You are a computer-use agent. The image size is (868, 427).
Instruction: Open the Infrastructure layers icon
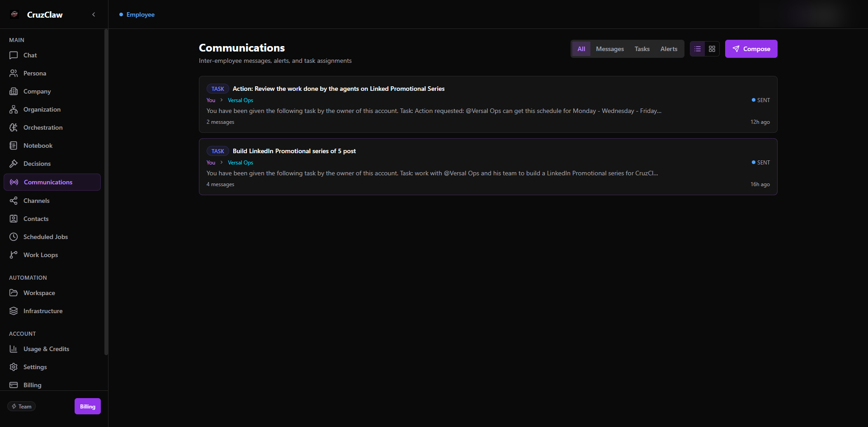(14, 311)
